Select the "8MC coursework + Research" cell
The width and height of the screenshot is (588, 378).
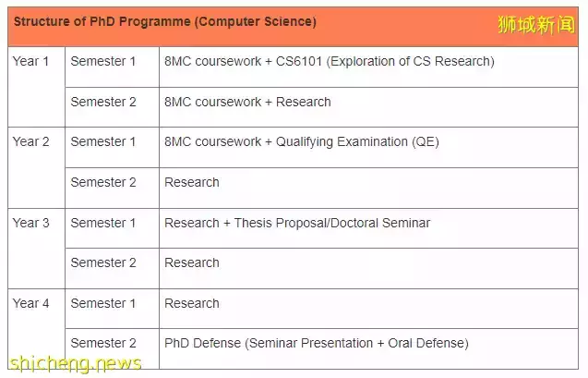(x=247, y=102)
